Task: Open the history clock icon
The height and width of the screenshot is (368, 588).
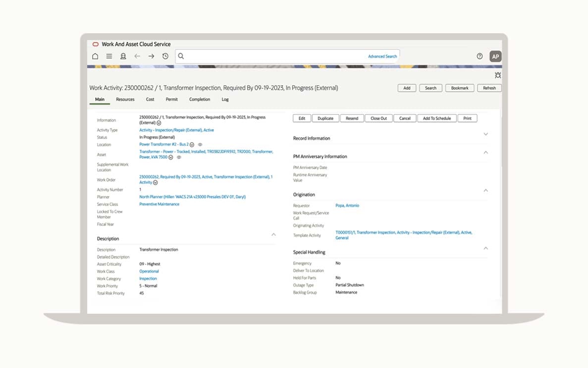Action: [165, 57]
